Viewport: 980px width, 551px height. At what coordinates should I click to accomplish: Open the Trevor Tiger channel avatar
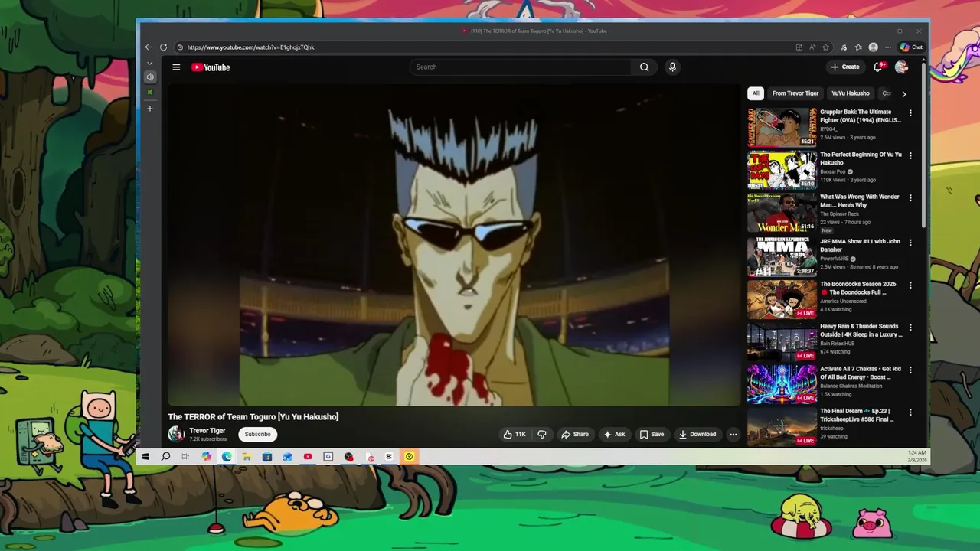click(x=176, y=434)
